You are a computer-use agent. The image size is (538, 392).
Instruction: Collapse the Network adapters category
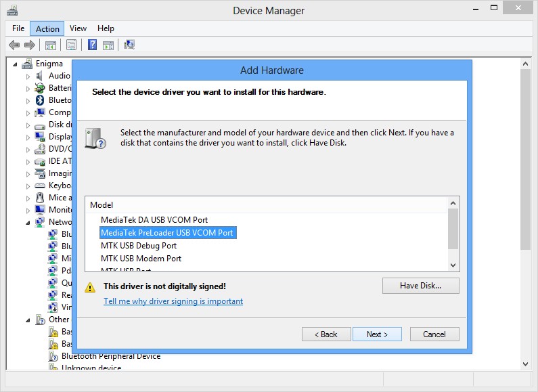click(28, 223)
